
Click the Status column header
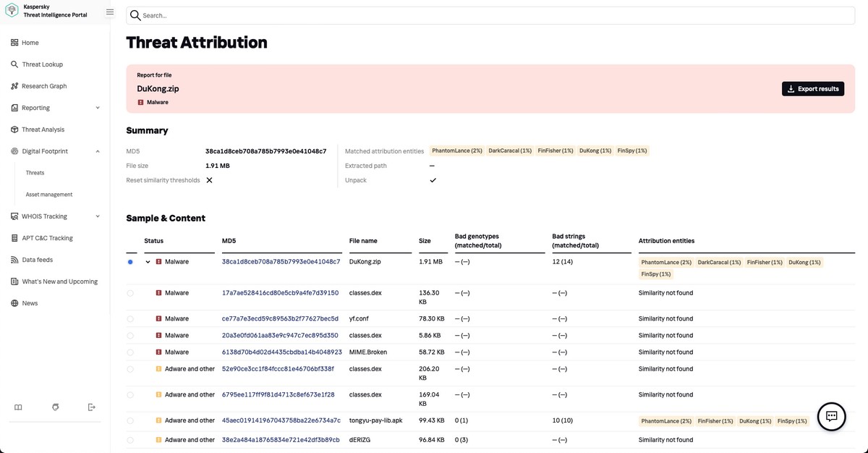154,241
